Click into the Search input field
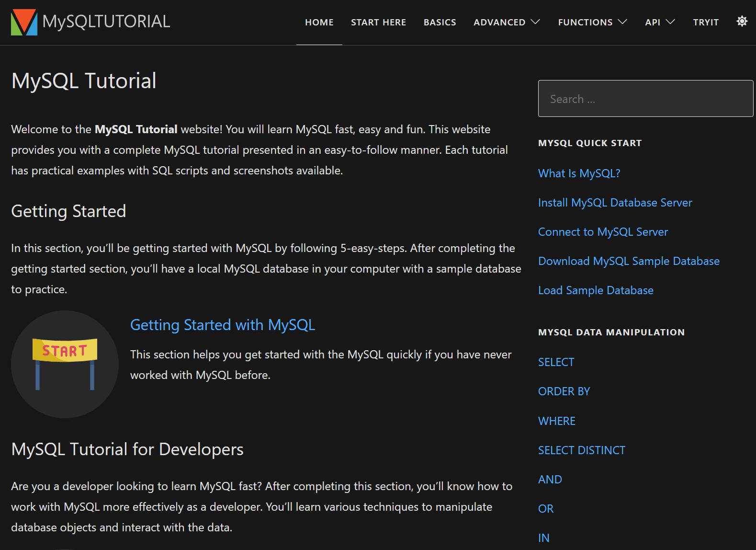 click(x=645, y=99)
